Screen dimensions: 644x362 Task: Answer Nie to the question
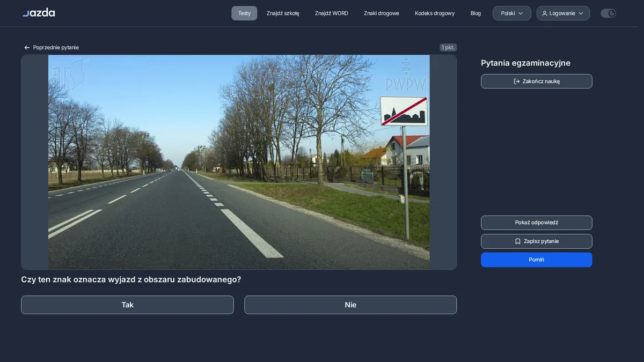click(350, 305)
